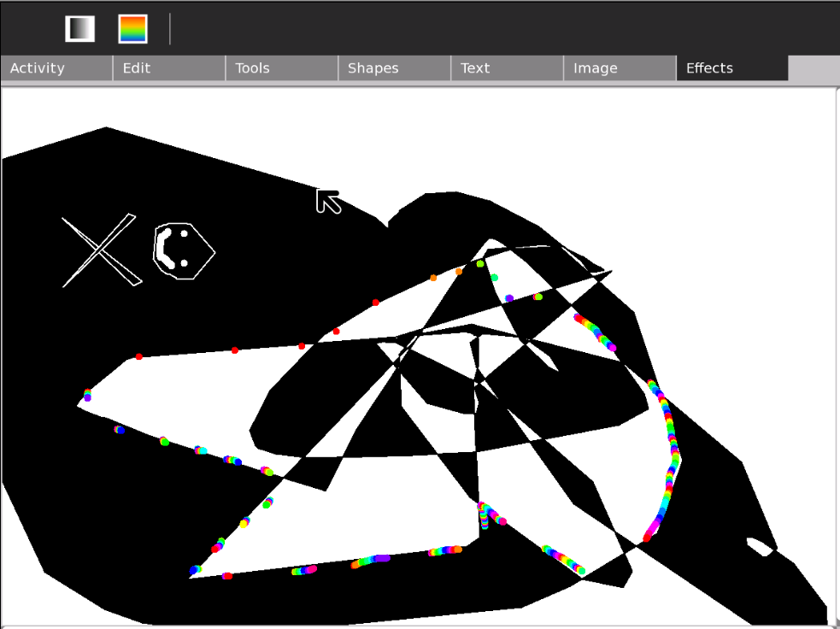This screenshot has width=840, height=629.
Task: Switch to the Edit tab
Action: [169, 68]
